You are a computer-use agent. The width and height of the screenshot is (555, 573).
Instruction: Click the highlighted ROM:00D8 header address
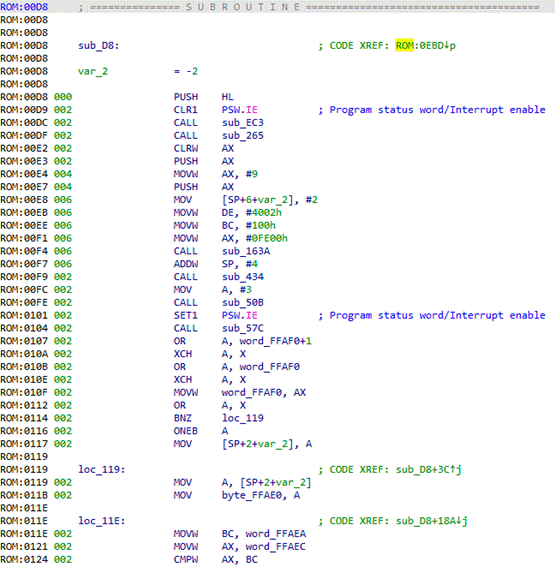[24, 7]
